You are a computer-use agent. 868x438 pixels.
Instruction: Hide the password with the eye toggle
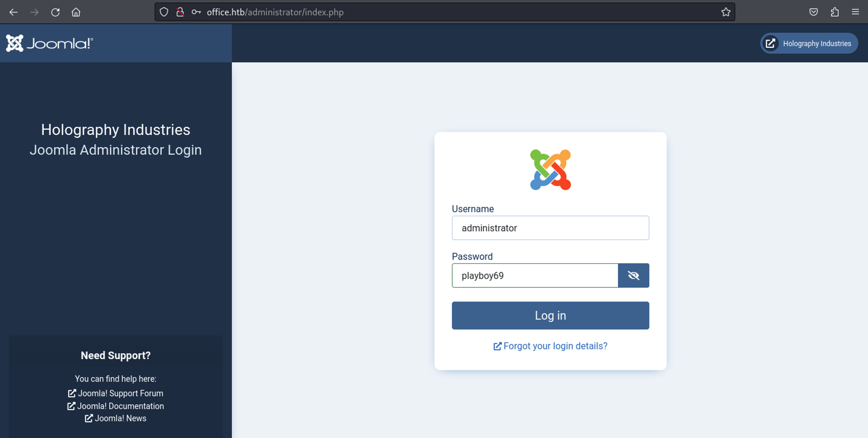point(633,276)
